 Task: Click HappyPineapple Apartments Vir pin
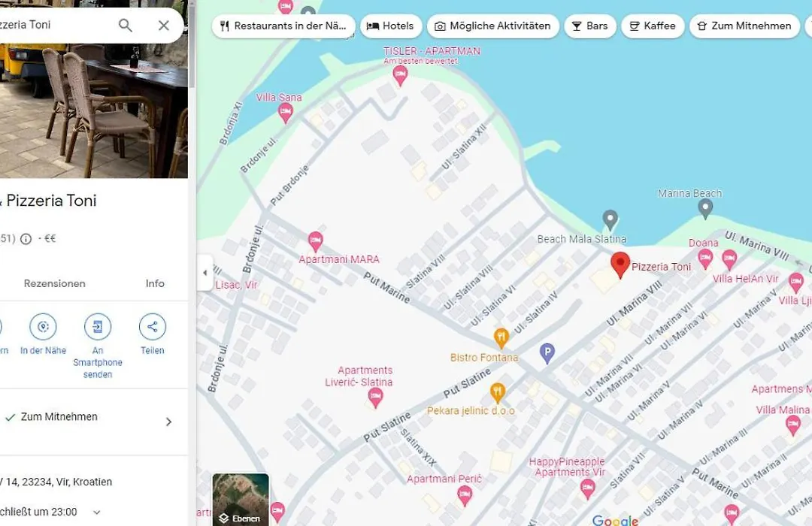click(x=586, y=488)
